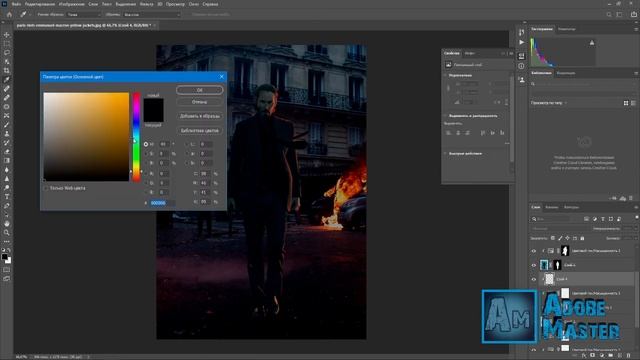Screen dimensions: 640x360
Task: Switch to the Paths tab
Action: pos(571,207)
